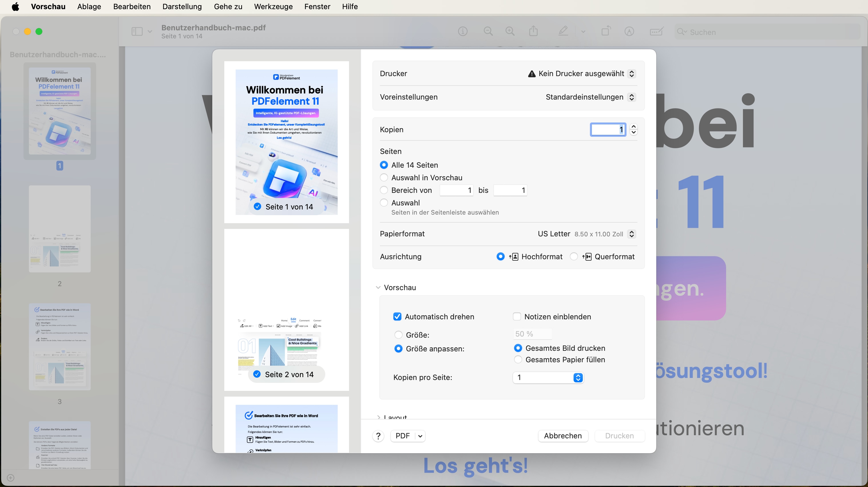Click the portrait Hochformat orientation icon
Viewport: 868px width, 487px height.
pos(514,257)
